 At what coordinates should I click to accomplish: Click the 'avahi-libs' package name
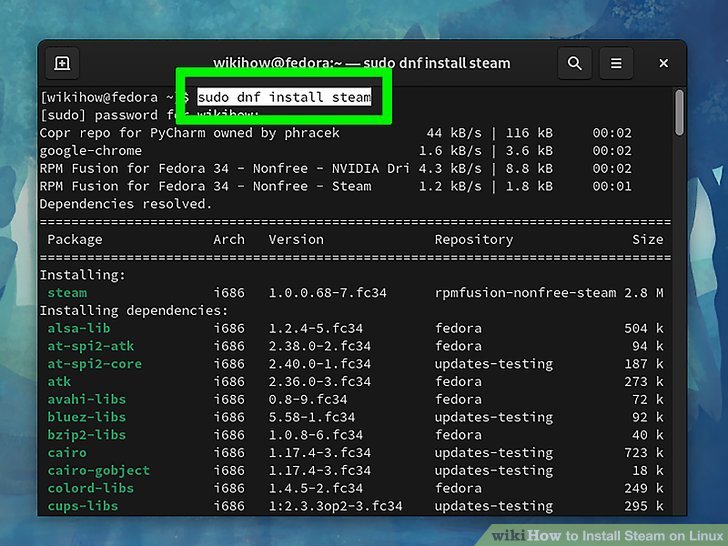pos(86,399)
